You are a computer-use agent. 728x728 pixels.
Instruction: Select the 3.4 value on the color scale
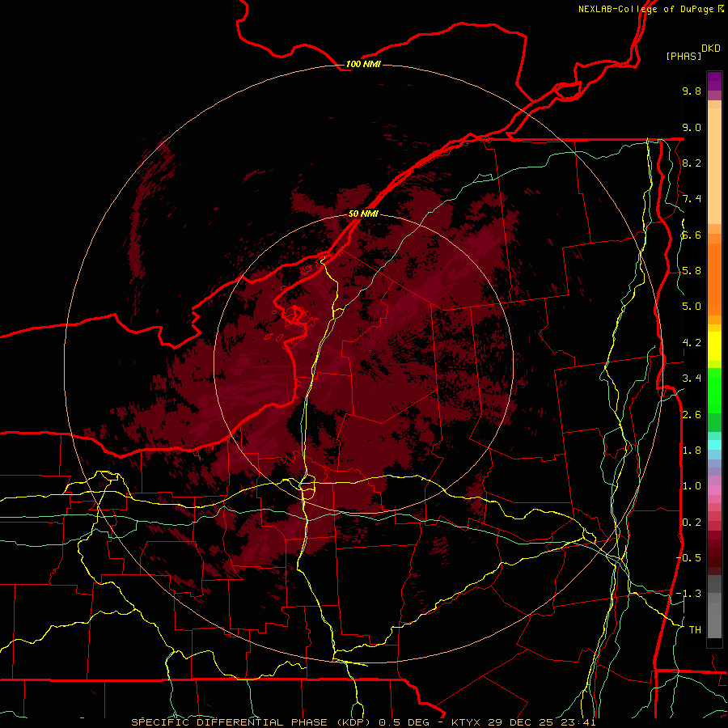point(692,379)
